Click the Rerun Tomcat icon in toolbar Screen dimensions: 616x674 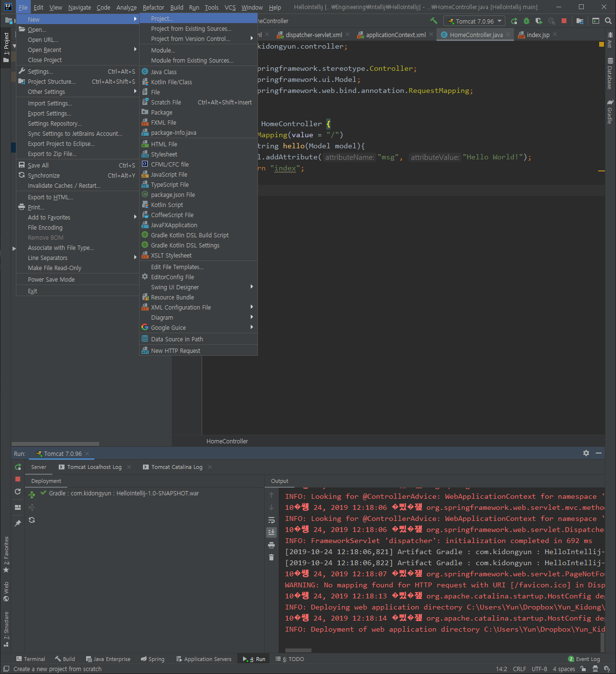point(514,21)
